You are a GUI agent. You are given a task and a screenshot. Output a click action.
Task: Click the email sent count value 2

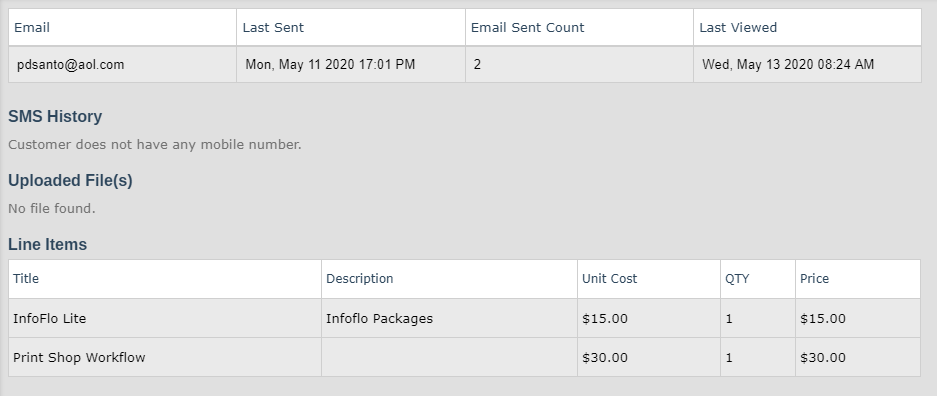477,65
